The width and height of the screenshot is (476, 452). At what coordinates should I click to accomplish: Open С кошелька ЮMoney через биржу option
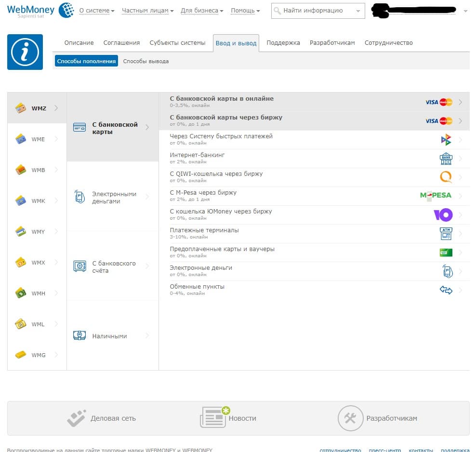click(314, 215)
